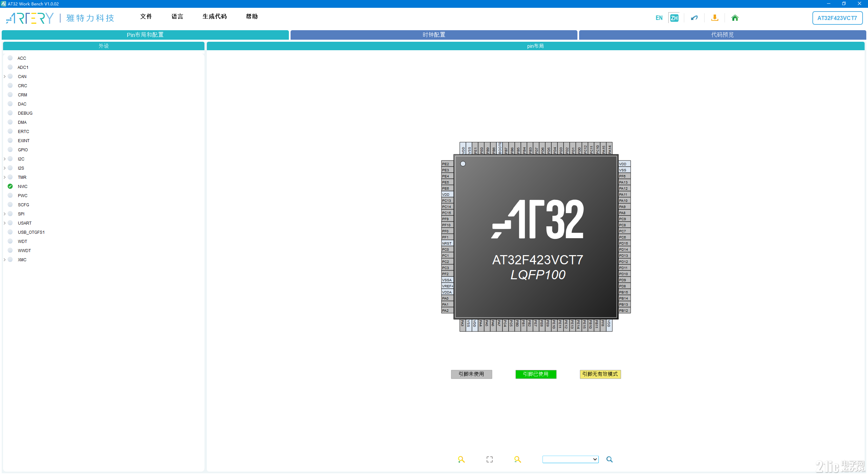Expand the USART peripheral group

point(4,223)
